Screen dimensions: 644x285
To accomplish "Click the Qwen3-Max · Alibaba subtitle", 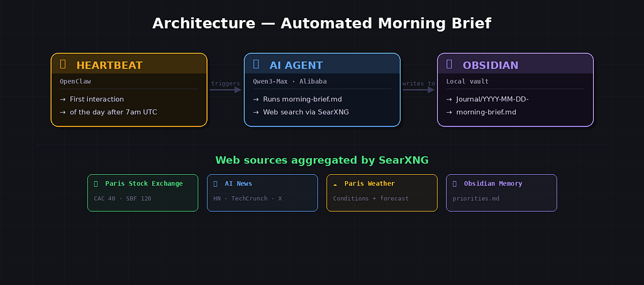I will (290, 81).
